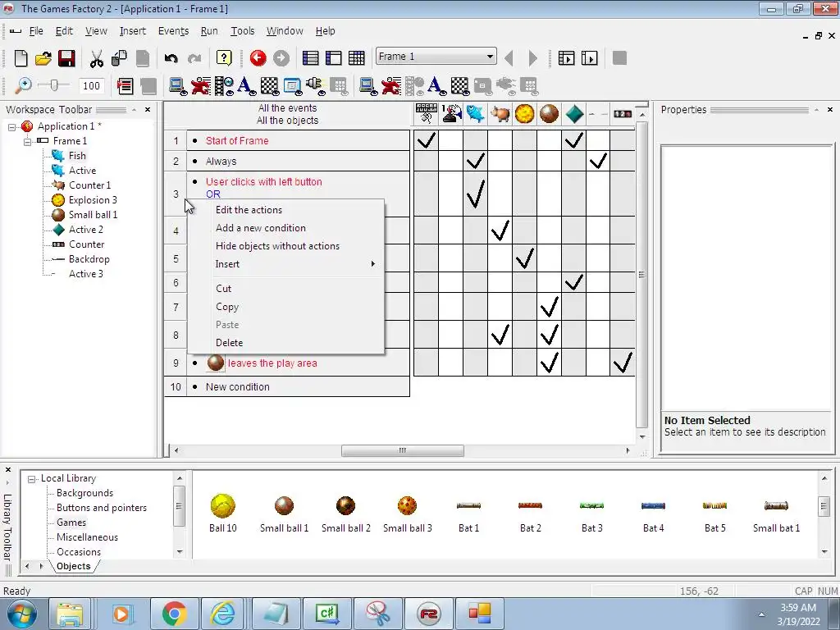Open the Tools menu
The width and height of the screenshot is (840, 630).
(x=242, y=31)
